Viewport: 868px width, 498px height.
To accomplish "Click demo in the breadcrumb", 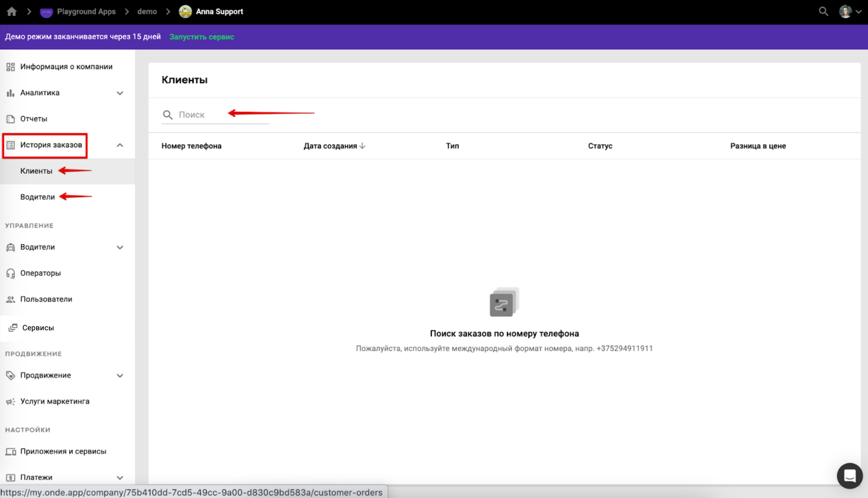I will pos(147,12).
